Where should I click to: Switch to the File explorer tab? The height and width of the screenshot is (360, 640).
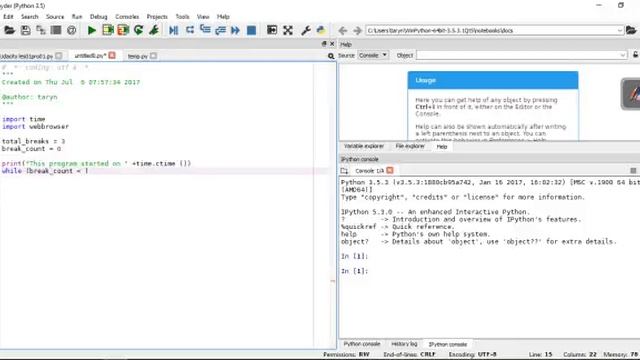[x=410, y=146]
